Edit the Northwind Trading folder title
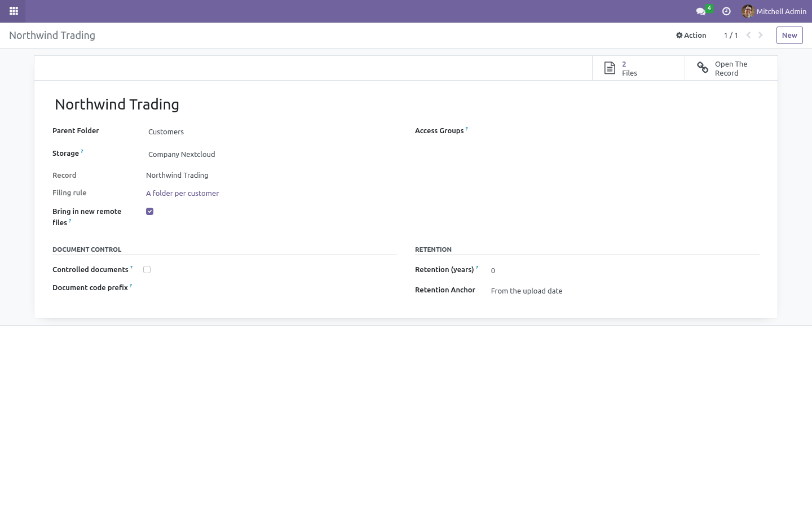The image size is (812, 508). coord(406,104)
